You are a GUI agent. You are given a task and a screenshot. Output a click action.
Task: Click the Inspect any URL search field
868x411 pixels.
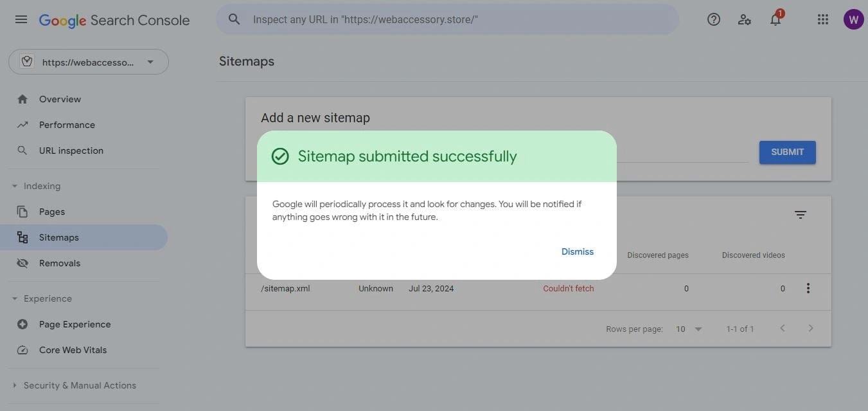coord(447,19)
